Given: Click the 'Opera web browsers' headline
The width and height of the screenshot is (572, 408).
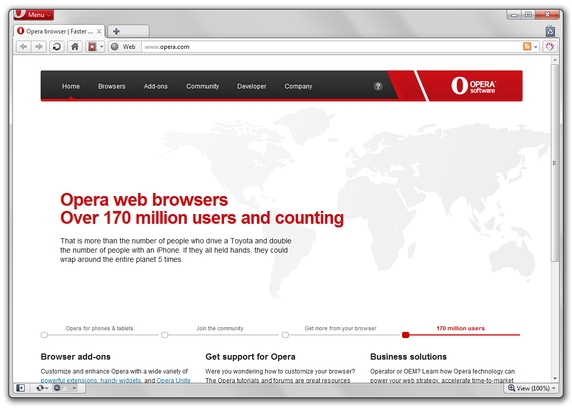Looking at the screenshot, I should [144, 200].
